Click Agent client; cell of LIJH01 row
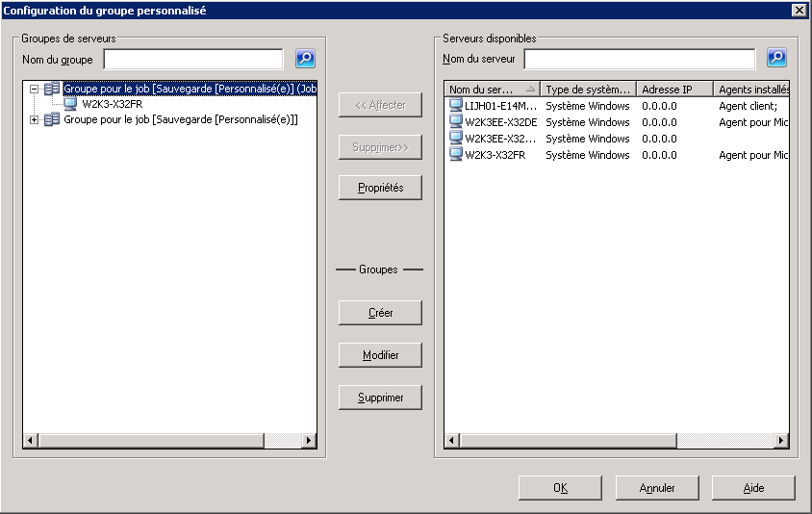The height and width of the screenshot is (514, 812). click(749, 106)
